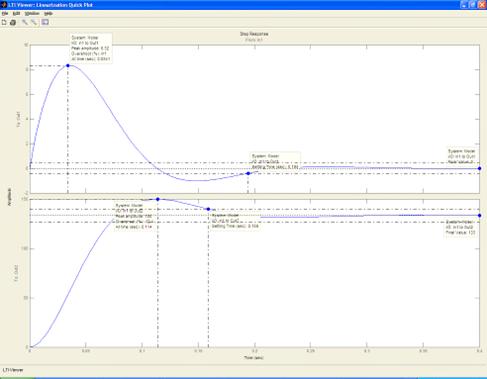Maximize the LTI Viewer window
Screen dimensions: 487x379
click(x=473, y=5)
